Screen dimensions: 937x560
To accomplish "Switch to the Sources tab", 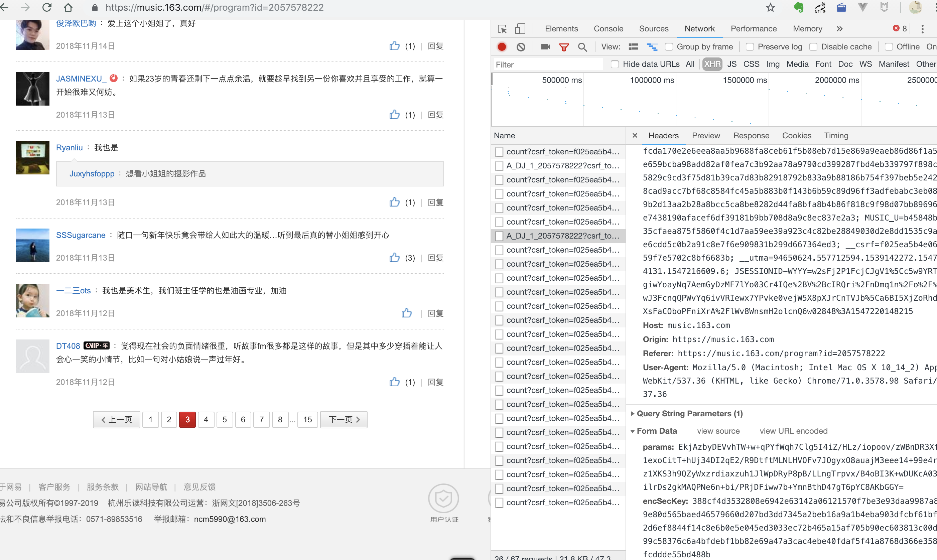I will [654, 29].
